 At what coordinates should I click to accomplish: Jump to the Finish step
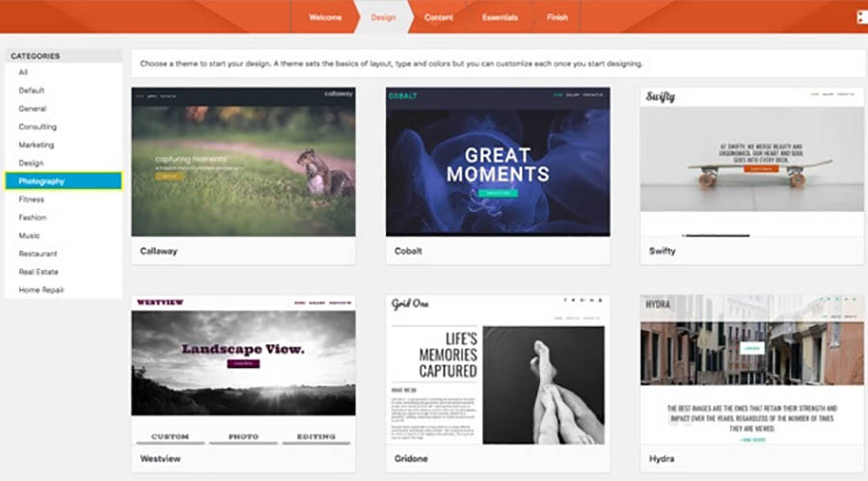(557, 17)
